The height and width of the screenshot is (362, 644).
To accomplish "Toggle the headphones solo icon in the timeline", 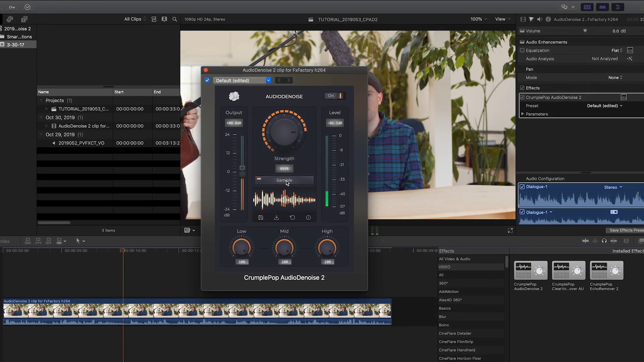I will click(604, 241).
